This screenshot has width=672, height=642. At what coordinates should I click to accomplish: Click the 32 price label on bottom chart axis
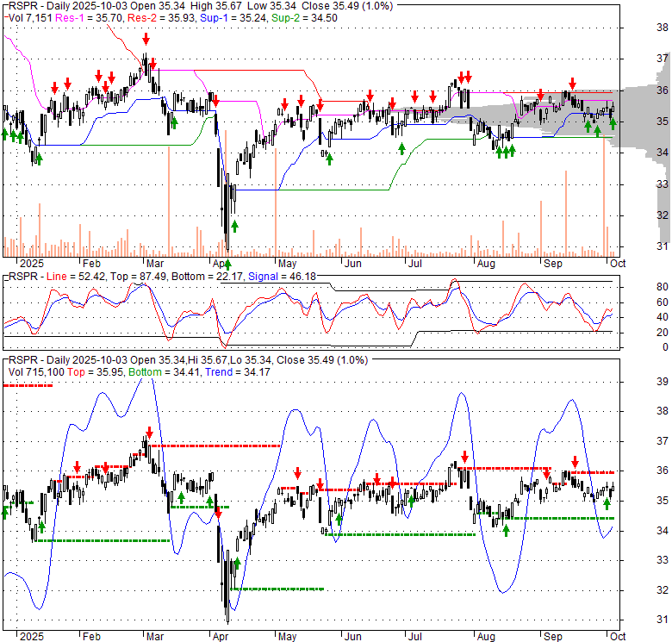[663, 590]
